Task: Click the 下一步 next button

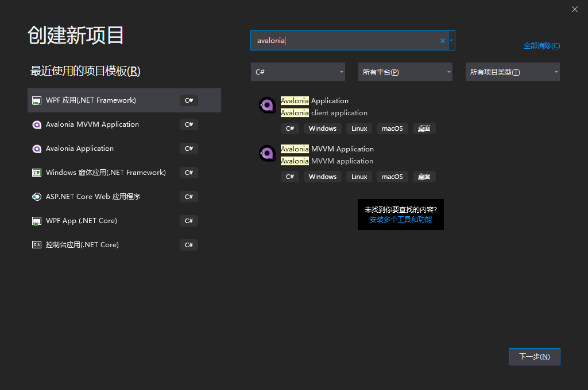Action: 535,357
